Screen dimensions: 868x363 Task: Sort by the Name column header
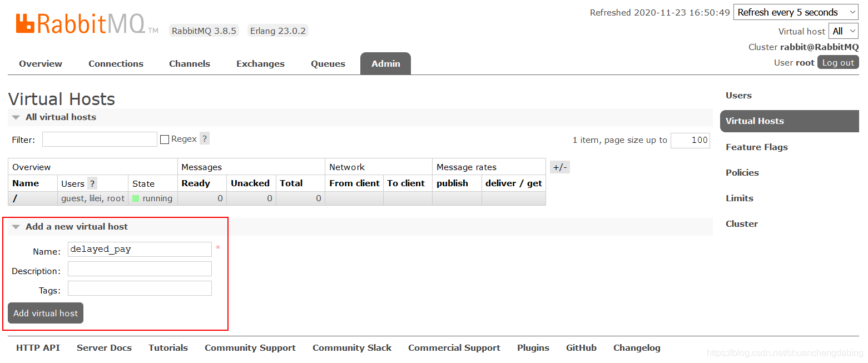[26, 183]
